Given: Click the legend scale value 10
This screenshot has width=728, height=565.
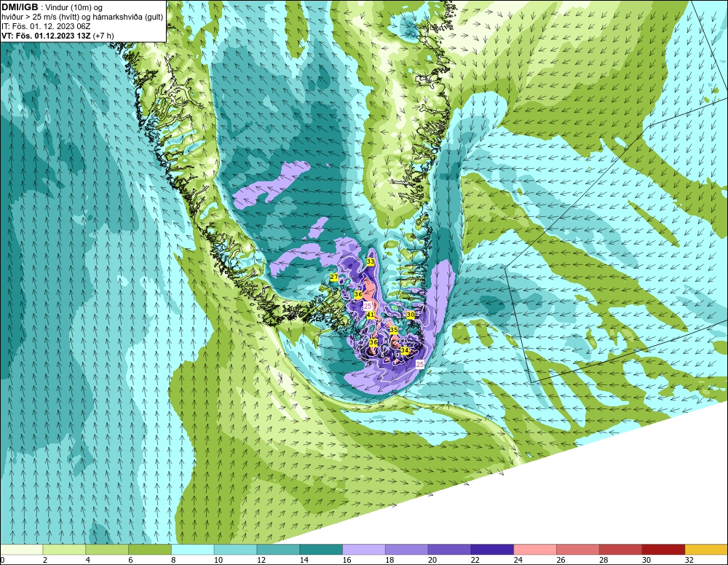Looking at the screenshot, I should point(218,560).
